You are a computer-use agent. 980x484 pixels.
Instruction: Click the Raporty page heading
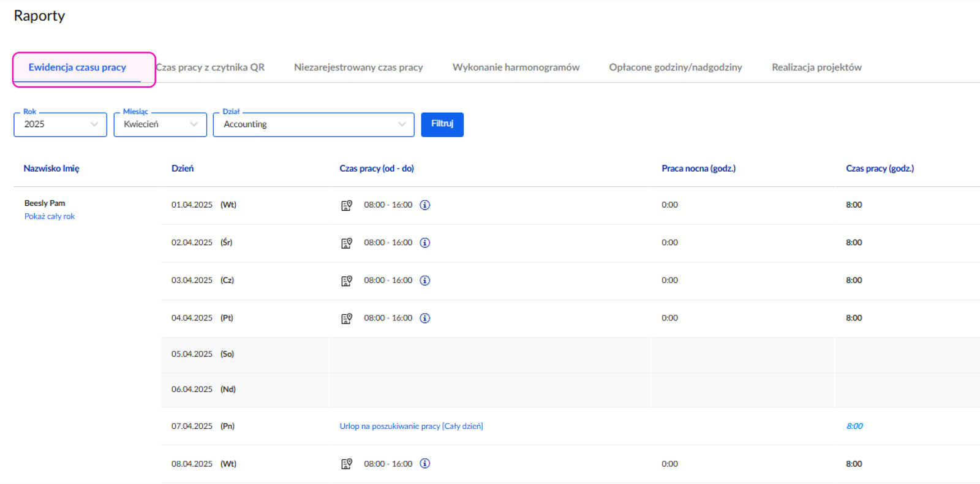(x=39, y=16)
